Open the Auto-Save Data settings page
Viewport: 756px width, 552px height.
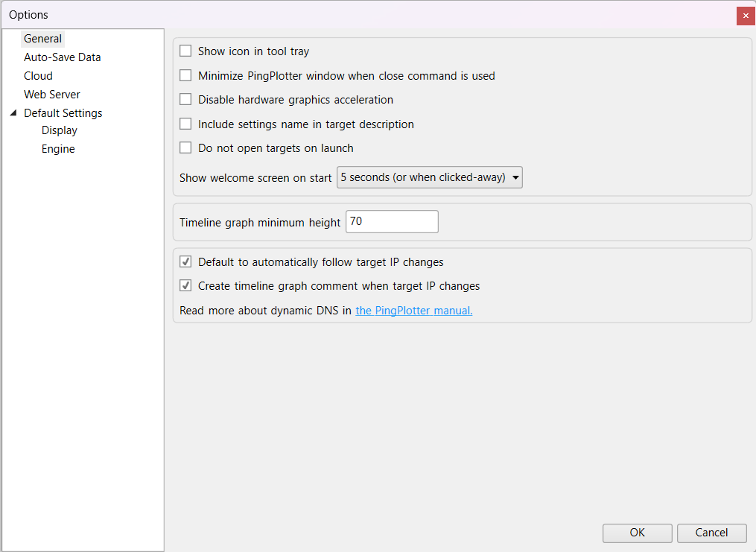point(62,57)
